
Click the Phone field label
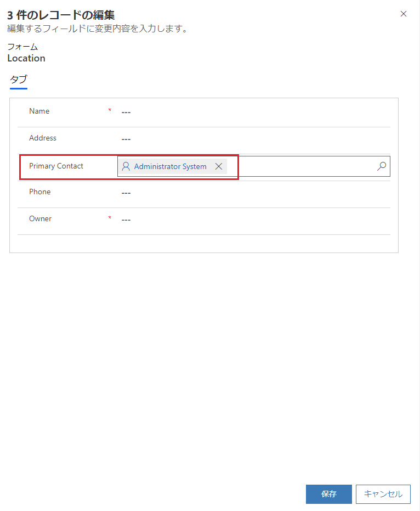pos(39,192)
